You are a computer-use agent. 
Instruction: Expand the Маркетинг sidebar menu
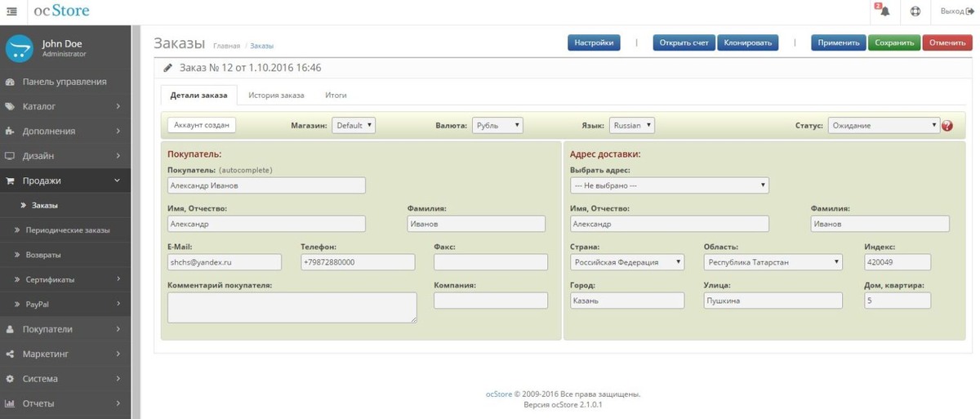click(x=65, y=354)
